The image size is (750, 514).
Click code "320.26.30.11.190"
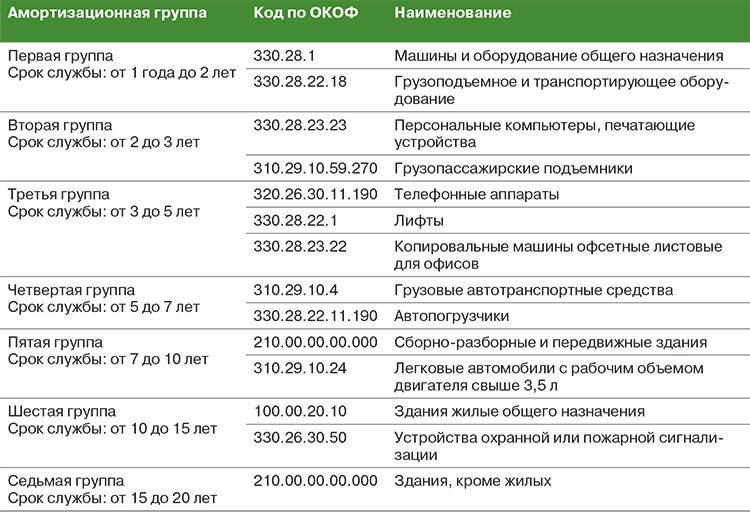tap(315, 195)
